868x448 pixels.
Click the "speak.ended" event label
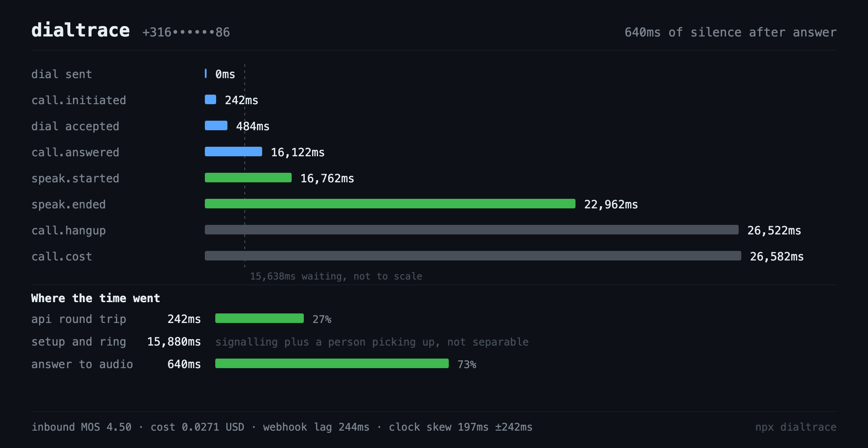tap(69, 204)
